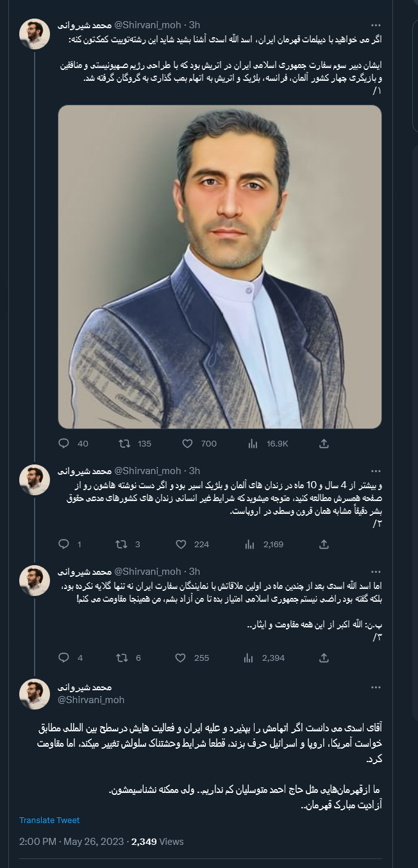Like the tweet with 700 likes
This screenshot has width=418, height=868.
click(x=187, y=443)
